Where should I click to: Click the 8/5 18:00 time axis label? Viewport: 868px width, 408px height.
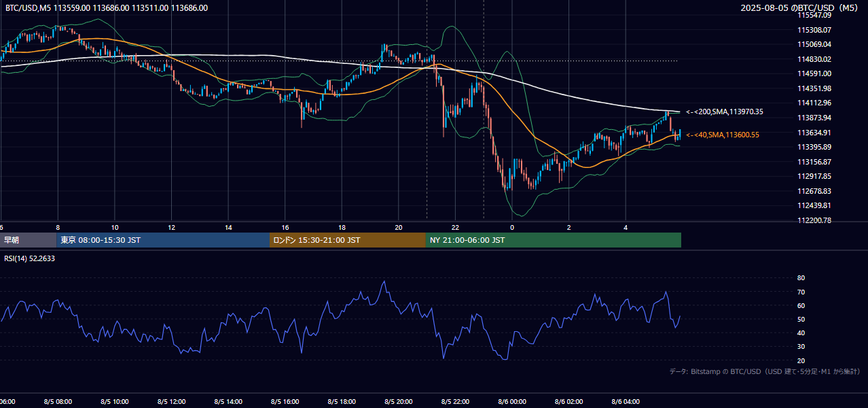point(342,402)
